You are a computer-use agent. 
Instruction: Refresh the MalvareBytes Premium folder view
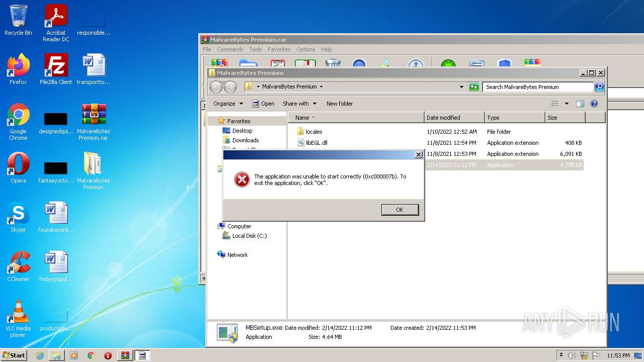[x=474, y=87]
